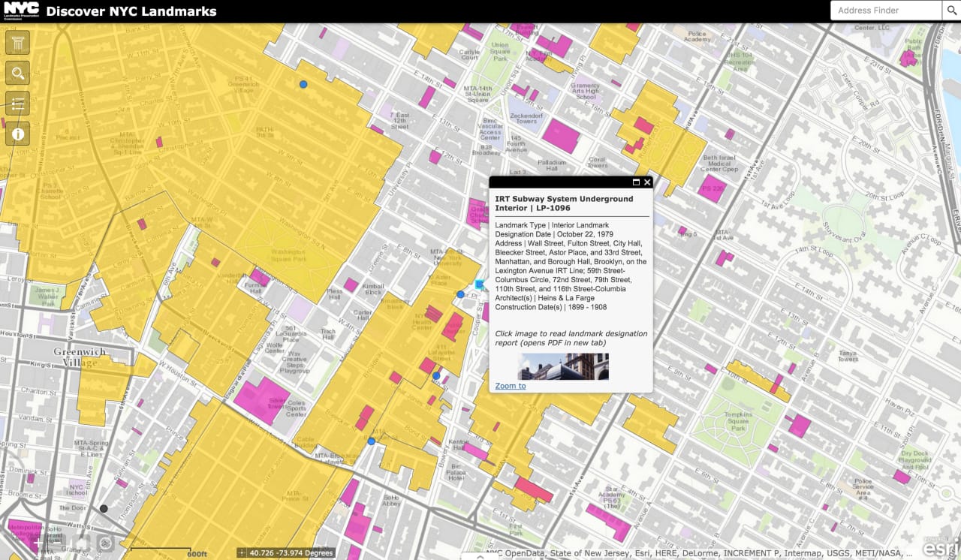Open the legend list widget
This screenshot has width=961, height=560.
(17, 103)
